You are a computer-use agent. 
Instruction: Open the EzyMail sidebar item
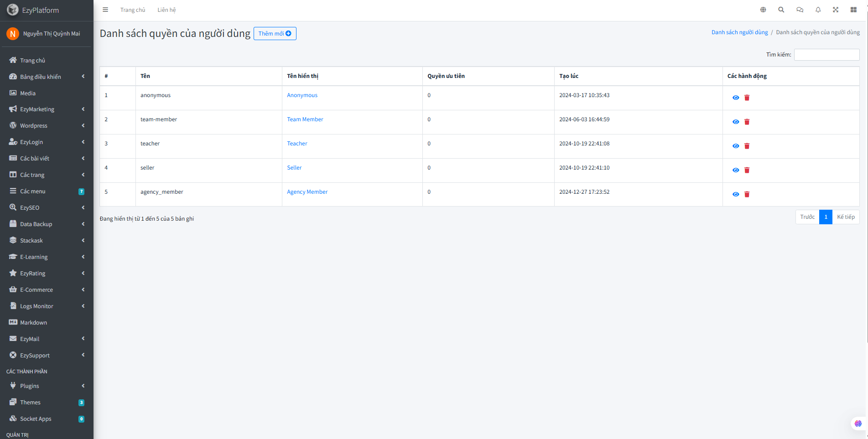(x=47, y=339)
